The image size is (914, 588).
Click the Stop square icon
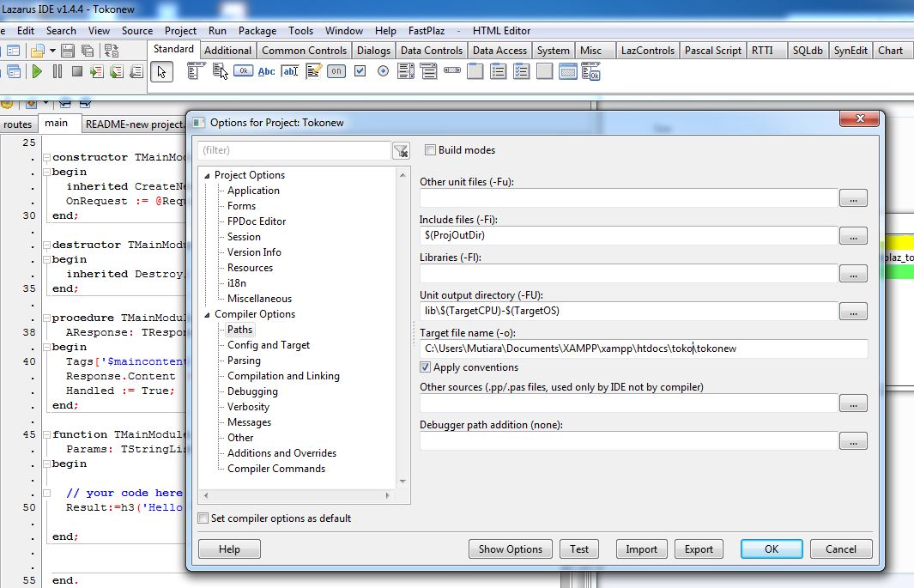77,72
